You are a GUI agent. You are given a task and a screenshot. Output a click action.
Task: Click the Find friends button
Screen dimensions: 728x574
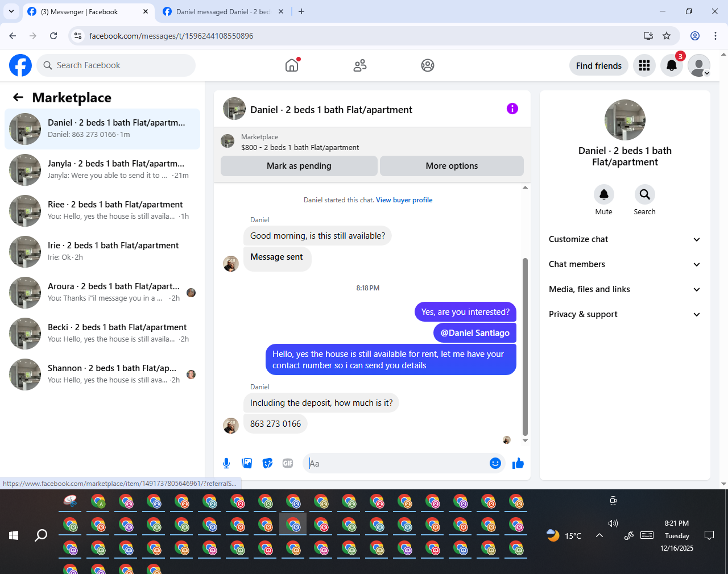point(599,65)
